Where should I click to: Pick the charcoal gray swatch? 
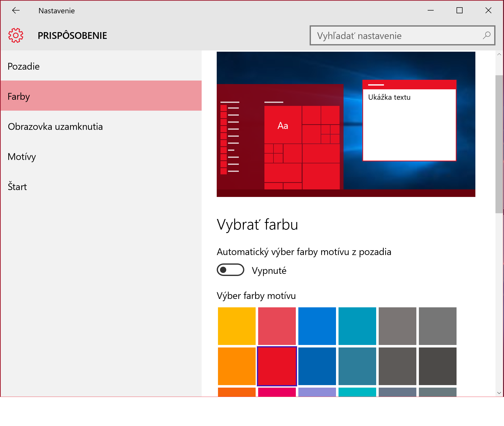click(x=438, y=366)
